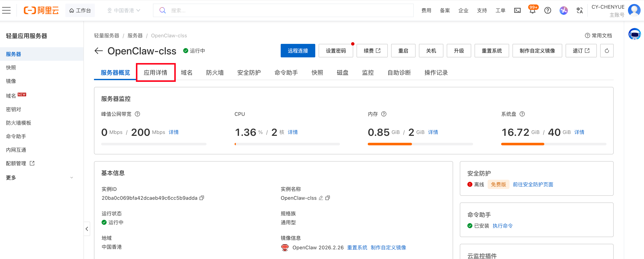
Task: Click the search input field
Action: point(287,11)
